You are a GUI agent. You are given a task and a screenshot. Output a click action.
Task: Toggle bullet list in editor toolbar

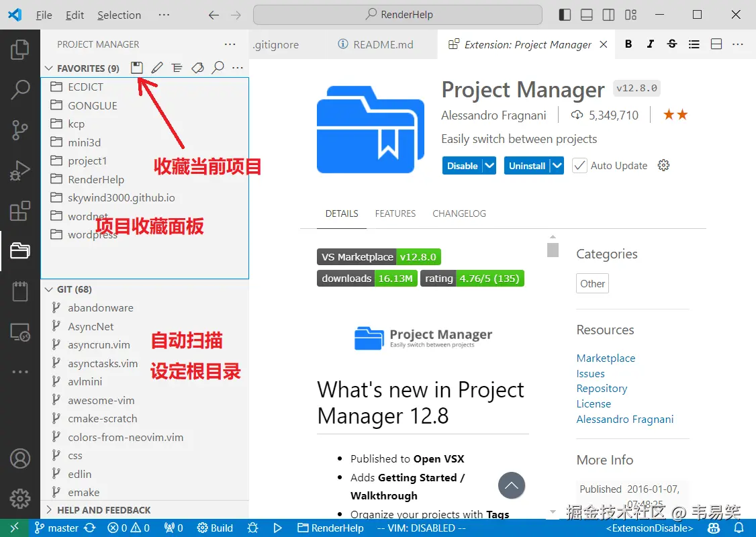(x=694, y=44)
